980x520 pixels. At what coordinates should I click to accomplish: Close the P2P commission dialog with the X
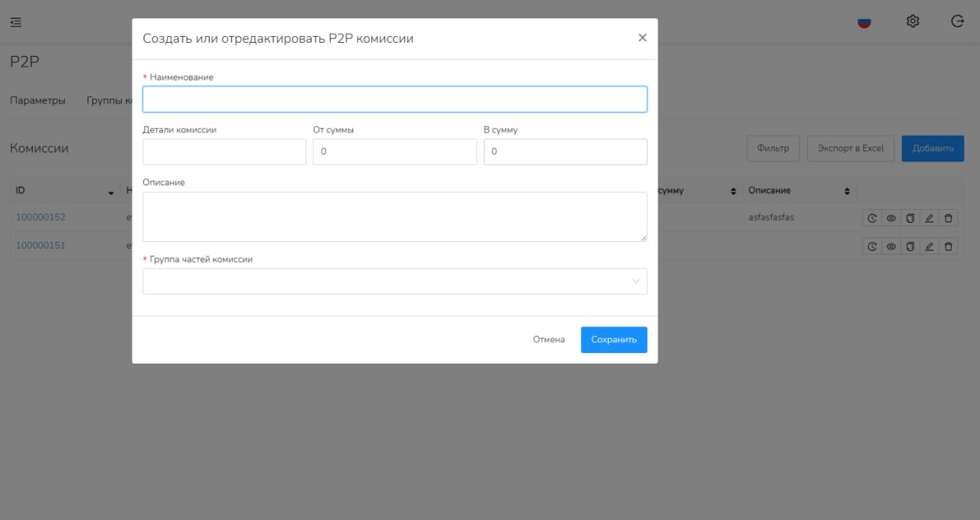tap(642, 38)
